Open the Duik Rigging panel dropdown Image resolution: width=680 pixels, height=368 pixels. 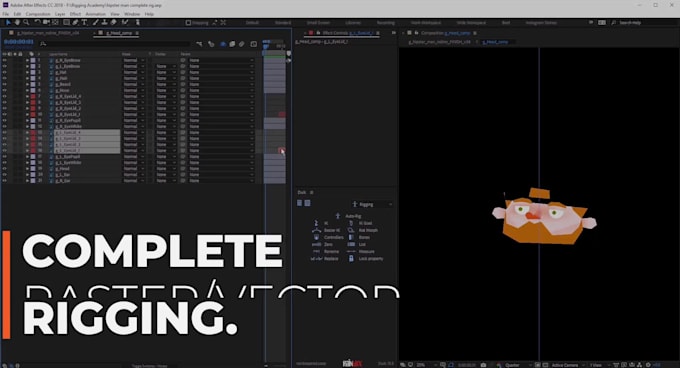tap(372, 204)
